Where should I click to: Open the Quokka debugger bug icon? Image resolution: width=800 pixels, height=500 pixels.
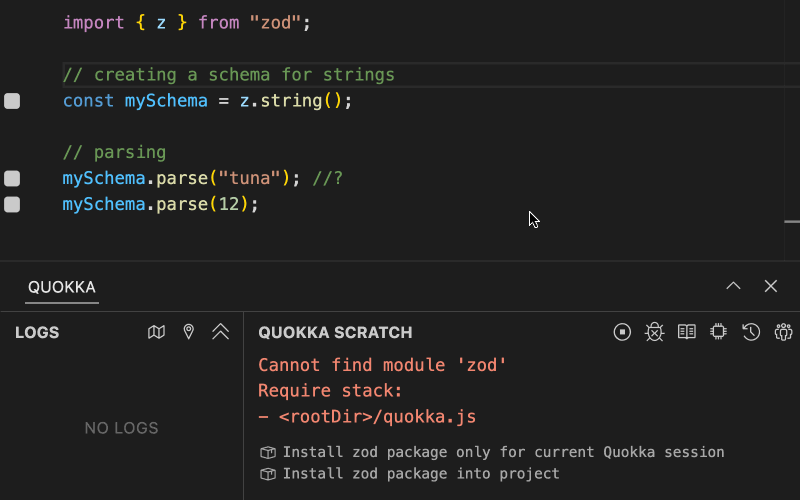pos(654,332)
